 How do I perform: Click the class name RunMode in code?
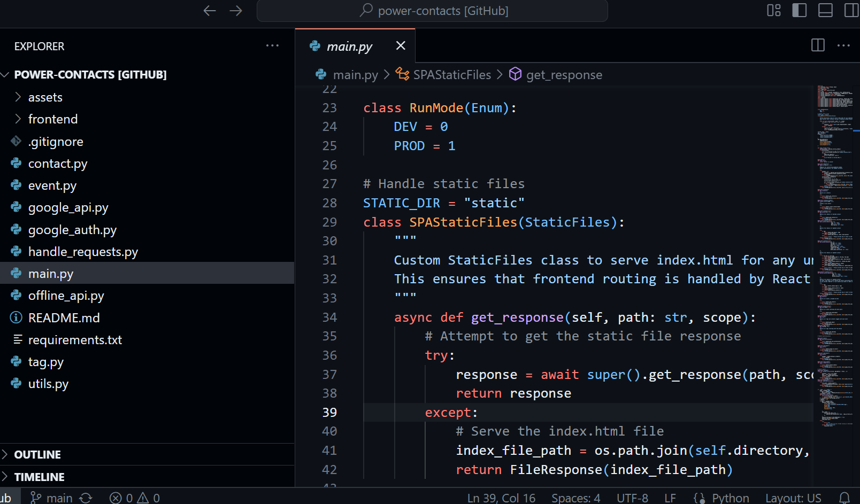coord(436,108)
